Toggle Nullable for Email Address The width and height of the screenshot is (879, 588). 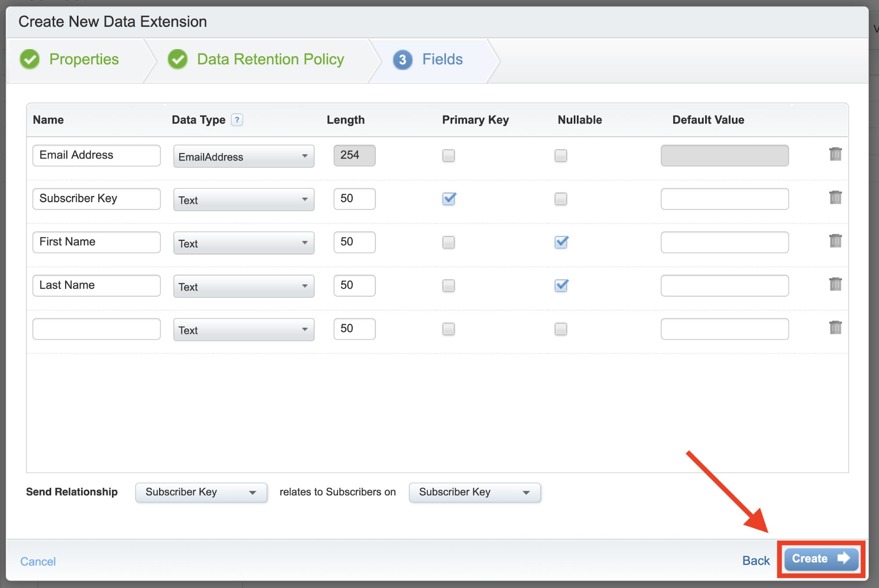click(561, 156)
